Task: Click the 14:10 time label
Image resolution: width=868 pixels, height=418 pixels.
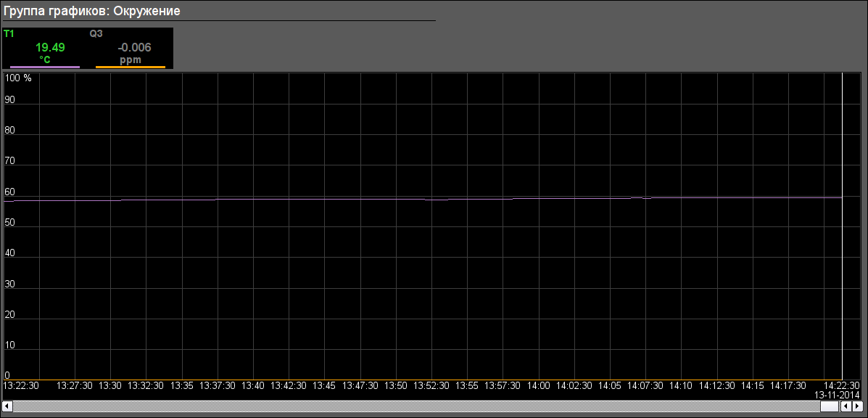Action: coord(682,385)
